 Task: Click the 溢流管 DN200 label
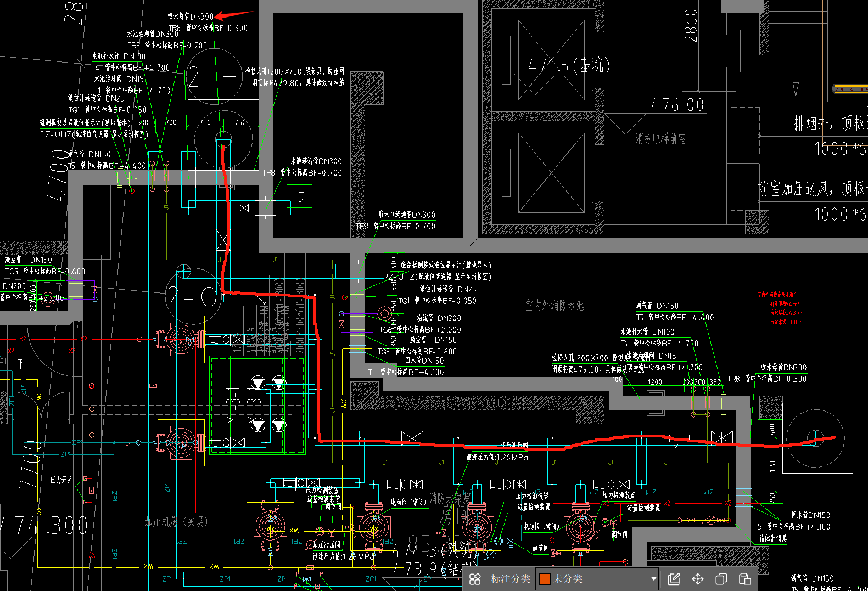click(x=439, y=318)
